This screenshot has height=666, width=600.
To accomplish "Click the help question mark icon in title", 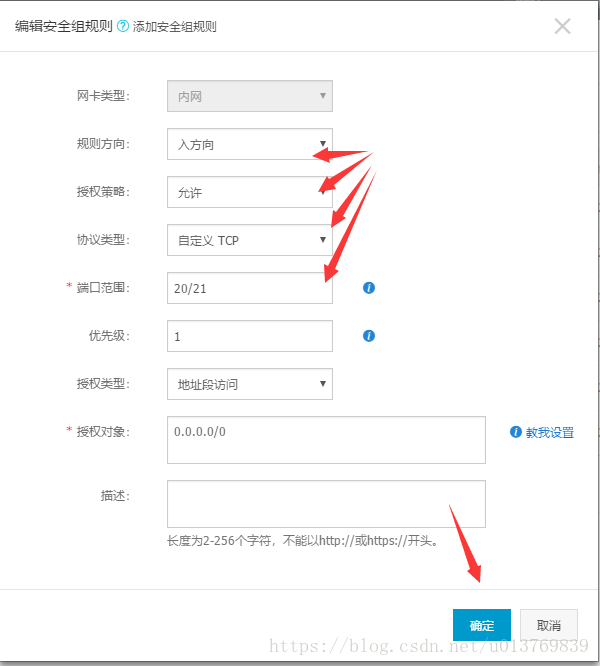I will click(x=123, y=26).
